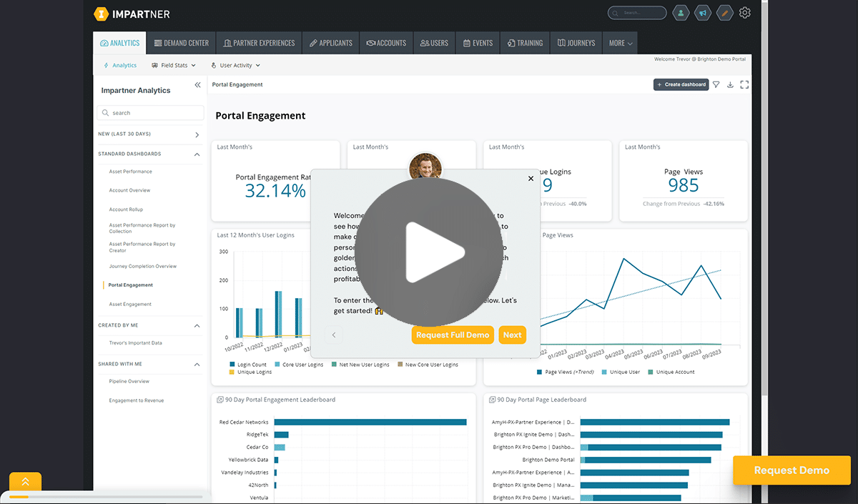The height and width of the screenshot is (504, 858).
Task: Play the demo video
Action: [x=428, y=252]
